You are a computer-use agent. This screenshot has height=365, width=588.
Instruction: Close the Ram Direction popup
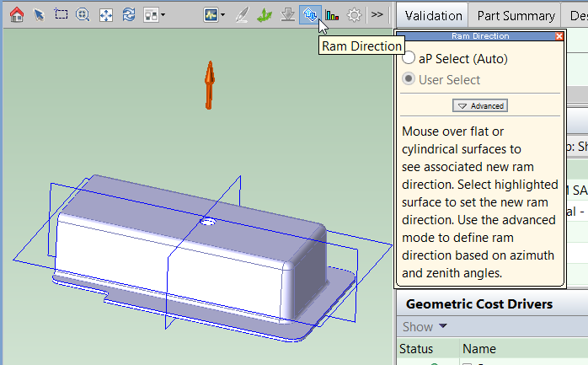coord(559,36)
